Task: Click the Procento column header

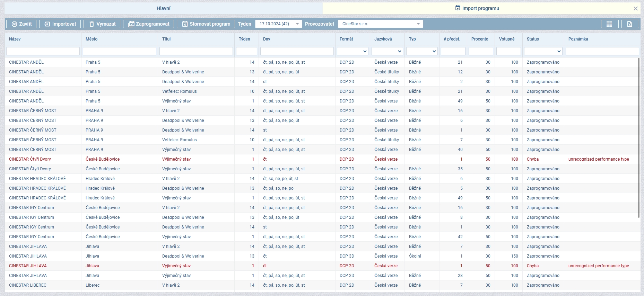Action: pos(480,39)
